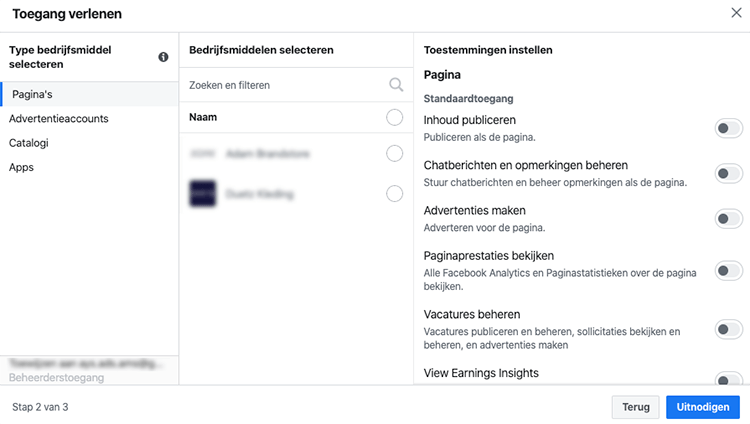This screenshot has width=750, height=424.
Task: Enable the Advertenties maken switch
Action: (x=728, y=219)
